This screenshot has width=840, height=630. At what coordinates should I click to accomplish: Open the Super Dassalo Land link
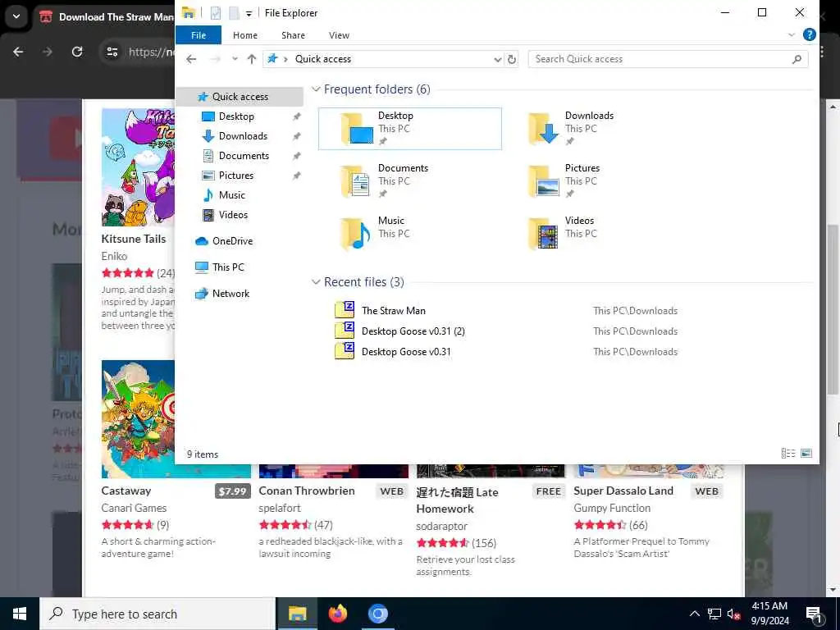pos(623,491)
